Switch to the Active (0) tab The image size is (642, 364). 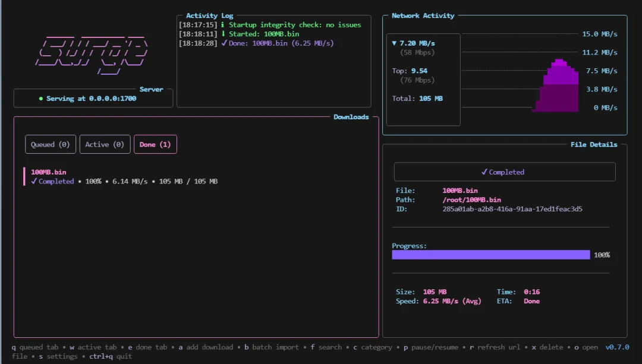point(105,144)
